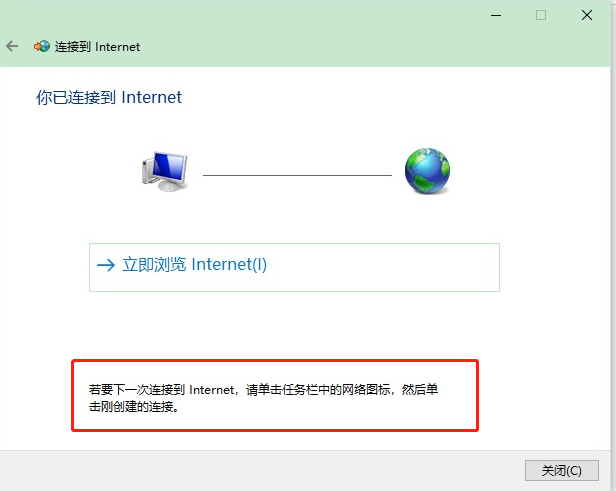Click empty area inside the 立即浏览 Internet box
The height and width of the screenshot is (491, 616).
(385, 267)
